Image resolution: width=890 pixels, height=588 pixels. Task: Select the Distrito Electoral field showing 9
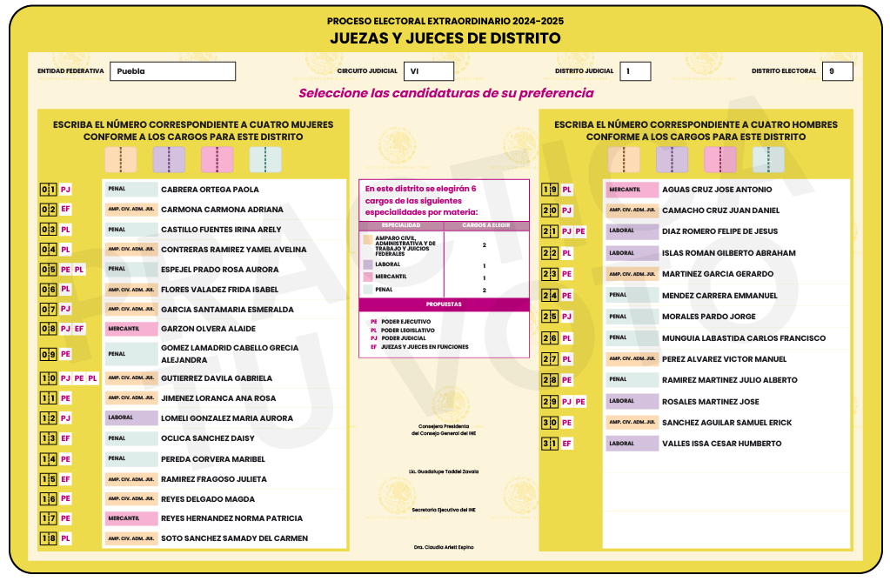(837, 71)
